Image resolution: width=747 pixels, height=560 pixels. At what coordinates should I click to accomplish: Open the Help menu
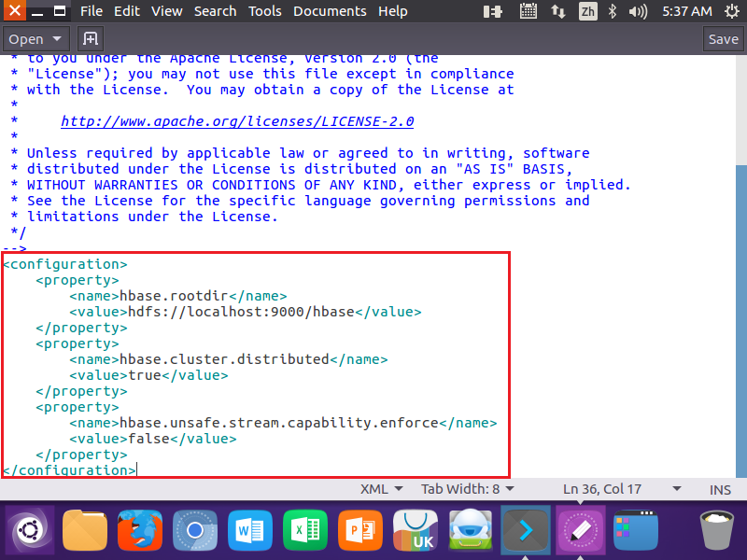click(x=393, y=11)
